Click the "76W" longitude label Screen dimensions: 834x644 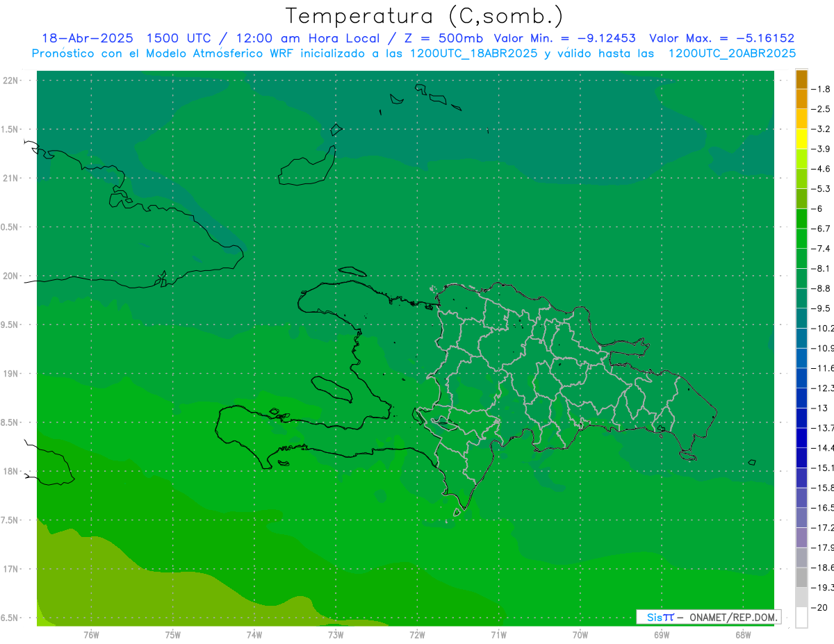pyautogui.click(x=91, y=634)
